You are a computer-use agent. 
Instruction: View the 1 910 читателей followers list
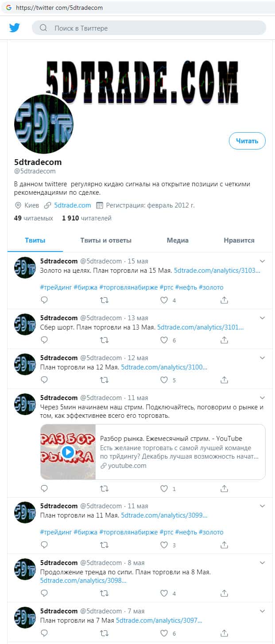87,218
